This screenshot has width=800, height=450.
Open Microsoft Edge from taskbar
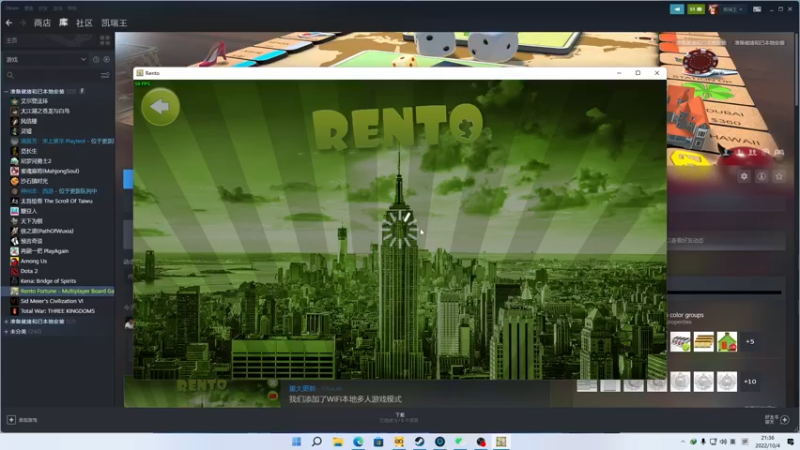358,441
